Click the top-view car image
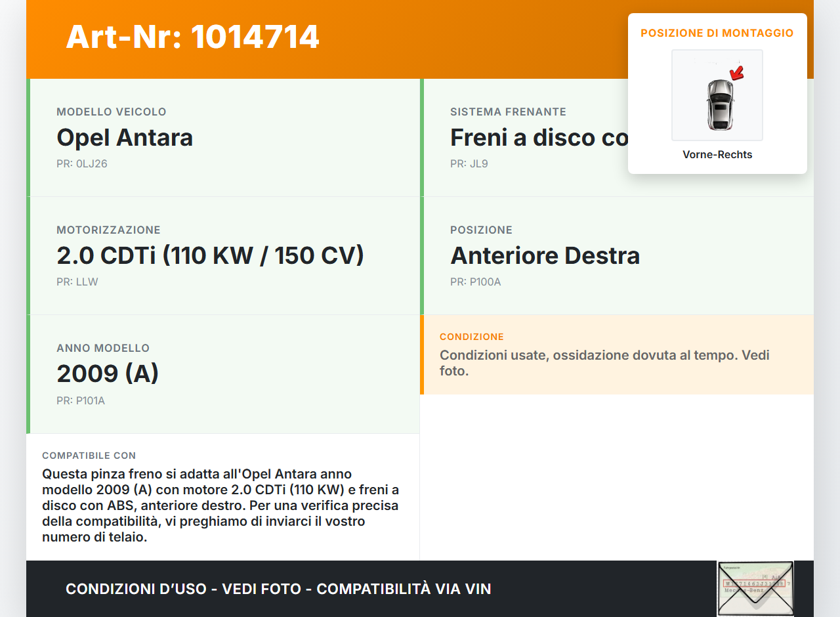The height and width of the screenshot is (617, 840). (x=719, y=104)
